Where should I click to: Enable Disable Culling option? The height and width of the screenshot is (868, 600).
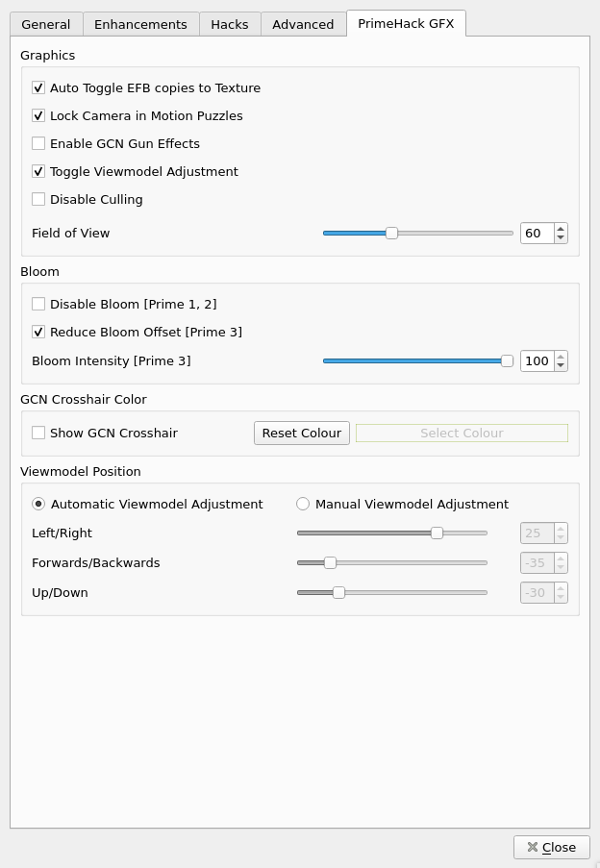38,199
